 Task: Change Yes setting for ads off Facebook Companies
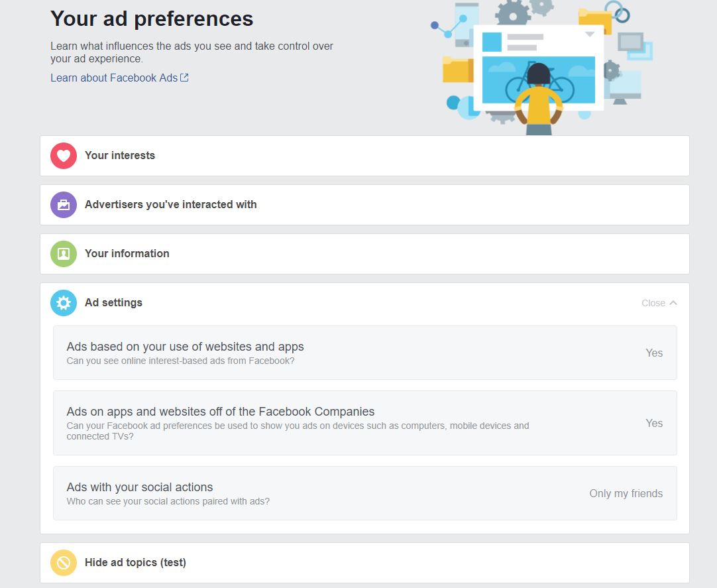point(654,423)
